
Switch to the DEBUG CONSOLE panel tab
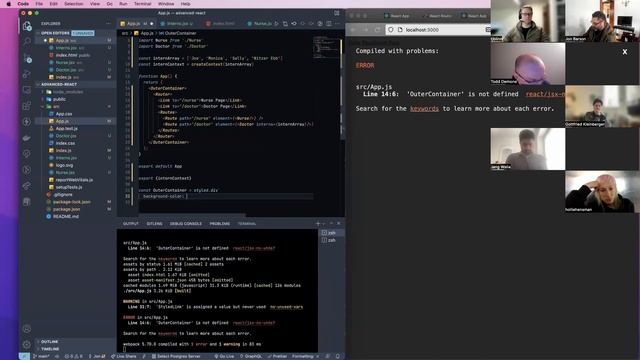tap(186, 224)
